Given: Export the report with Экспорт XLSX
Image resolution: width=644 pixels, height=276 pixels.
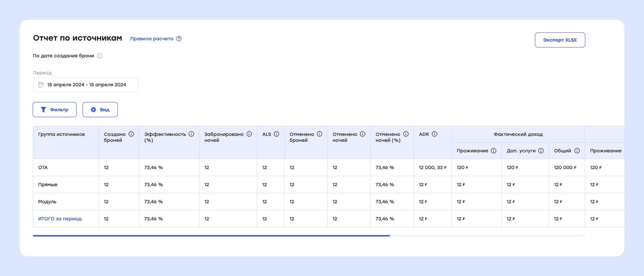Looking at the screenshot, I should click(x=560, y=40).
